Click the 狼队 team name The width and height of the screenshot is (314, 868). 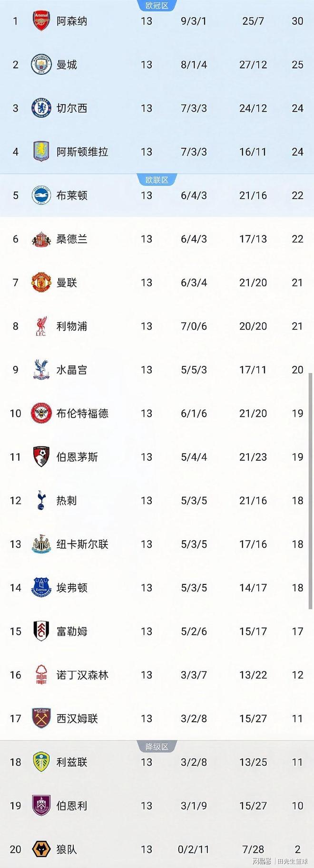tap(67, 849)
